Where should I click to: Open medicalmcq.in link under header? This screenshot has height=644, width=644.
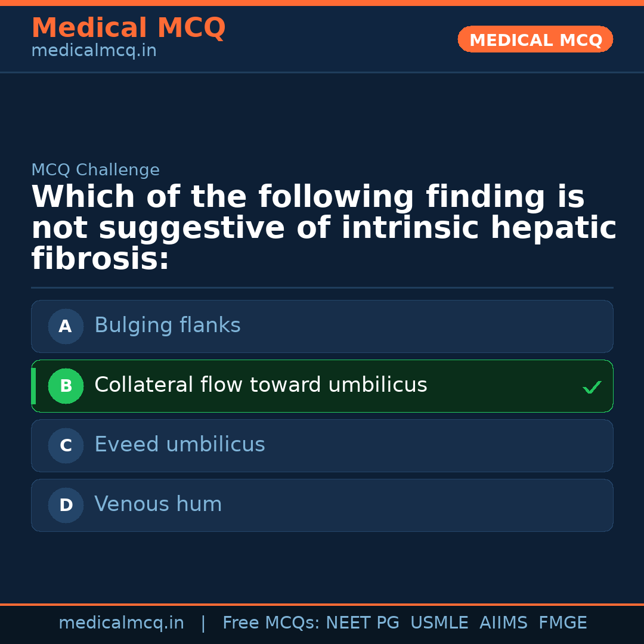[x=94, y=51]
